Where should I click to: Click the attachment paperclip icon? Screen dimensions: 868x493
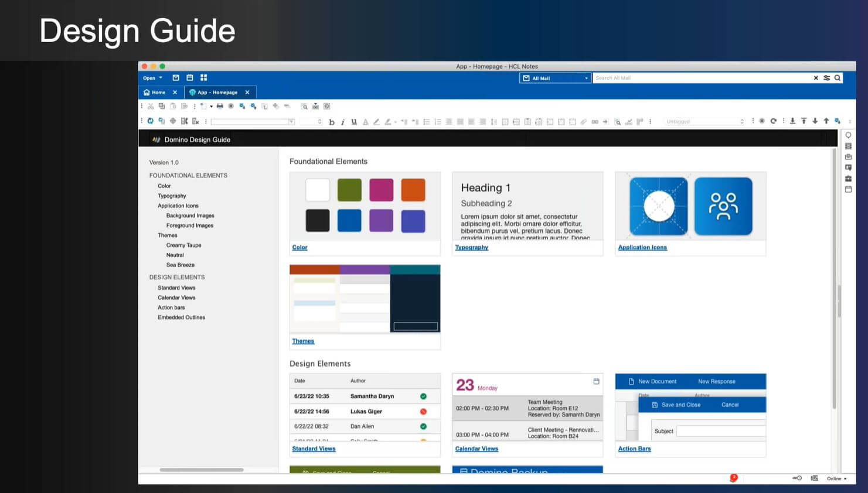583,122
